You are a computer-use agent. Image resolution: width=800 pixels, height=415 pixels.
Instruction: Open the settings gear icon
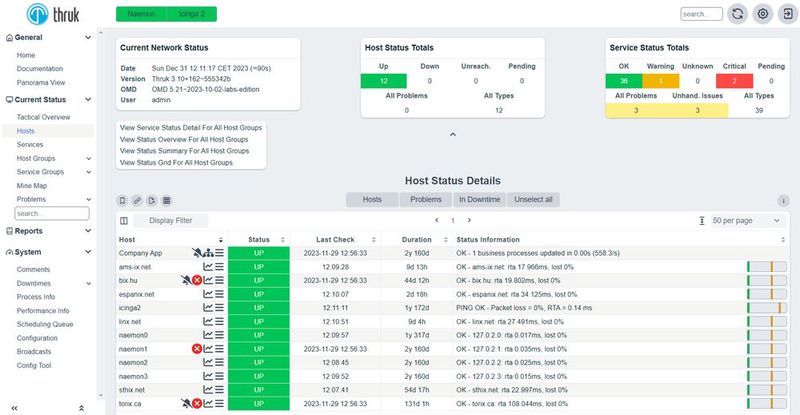[x=763, y=14]
